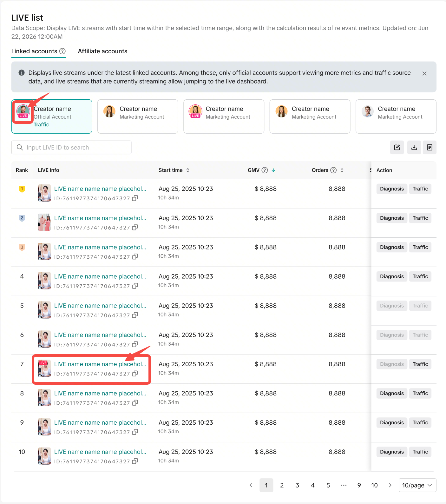Copy the LIVE ID in rank 1 row
The image size is (446, 504).
click(135, 198)
